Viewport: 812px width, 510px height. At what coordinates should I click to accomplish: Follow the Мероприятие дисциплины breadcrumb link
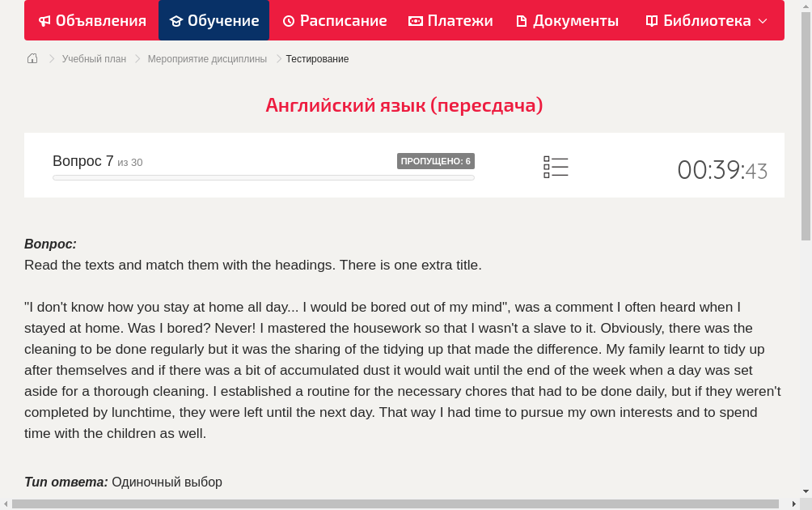click(x=207, y=59)
